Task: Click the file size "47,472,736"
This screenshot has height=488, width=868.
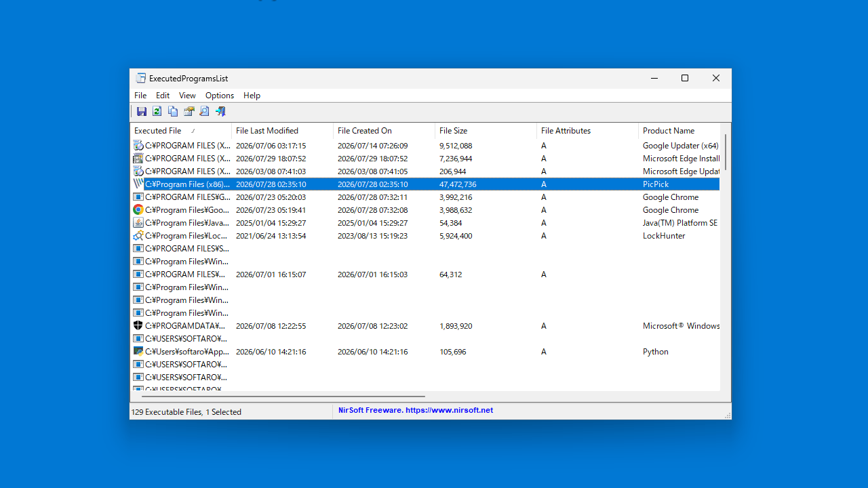Action: pyautogui.click(x=458, y=184)
